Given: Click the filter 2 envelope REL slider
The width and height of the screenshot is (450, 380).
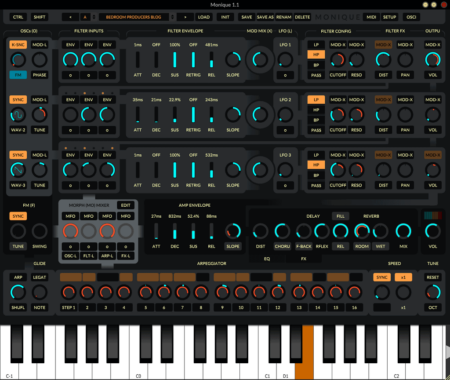Looking at the screenshot, I should click(x=211, y=115).
